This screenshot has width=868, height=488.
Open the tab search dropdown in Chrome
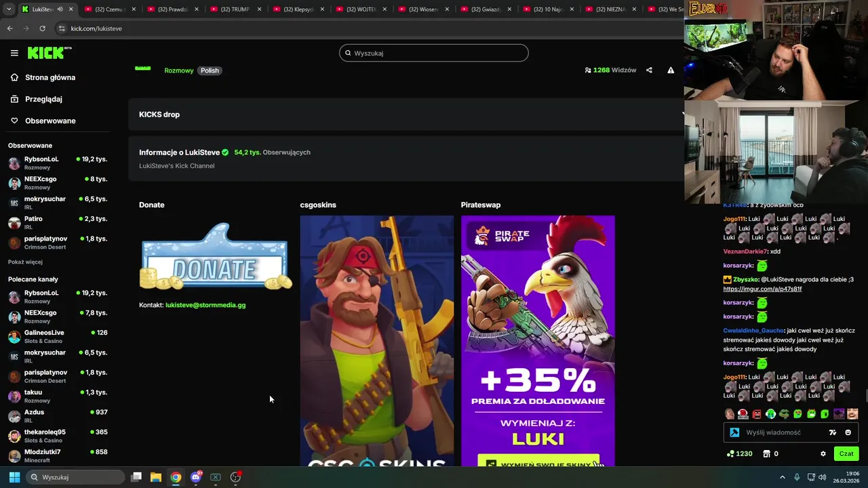point(9,9)
